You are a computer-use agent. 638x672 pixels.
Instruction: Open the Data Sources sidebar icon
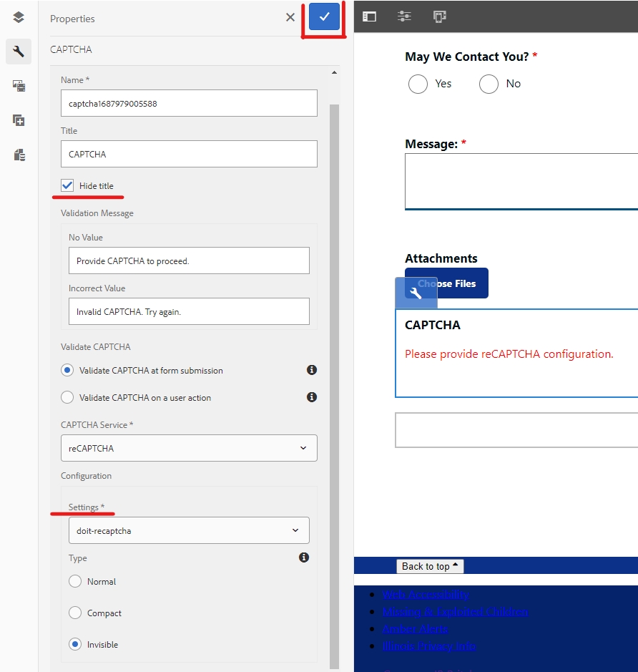(x=19, y=155)
